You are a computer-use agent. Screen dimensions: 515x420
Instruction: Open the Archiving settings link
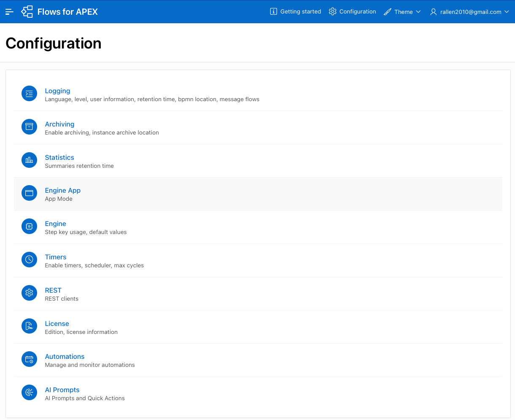point(59,124)
